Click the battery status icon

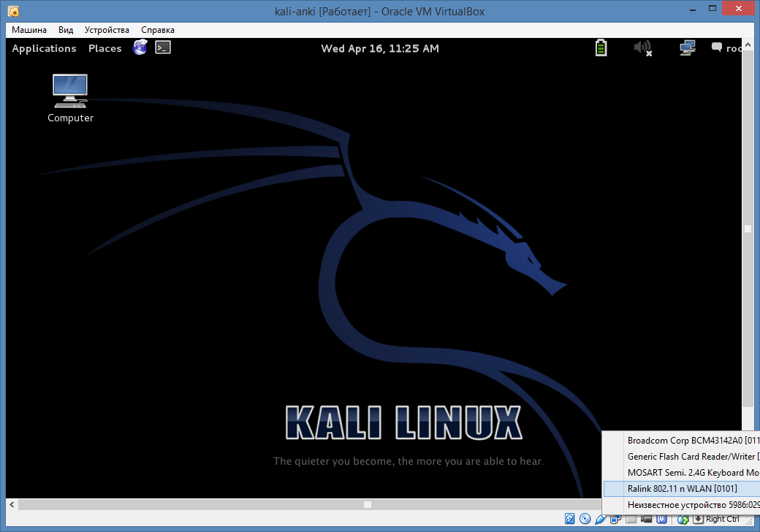(x=601, y=47)
